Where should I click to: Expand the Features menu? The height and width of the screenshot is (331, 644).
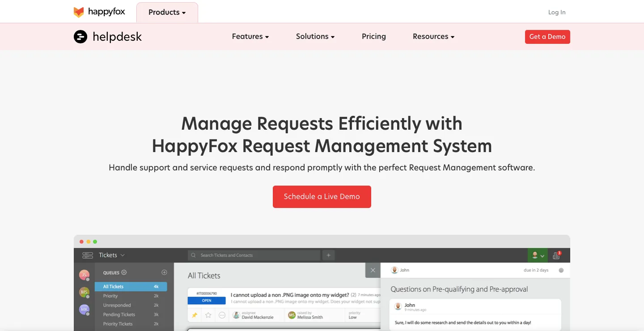(250, 37)
